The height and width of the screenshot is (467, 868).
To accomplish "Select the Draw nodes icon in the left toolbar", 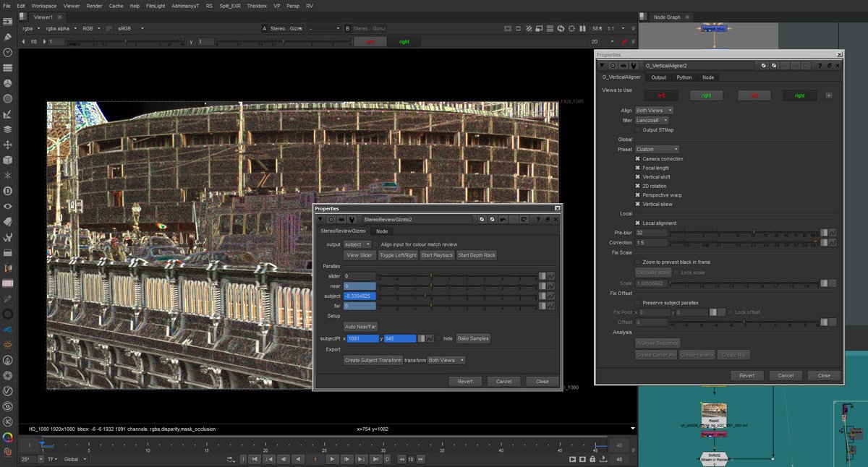I will point(7,35).
